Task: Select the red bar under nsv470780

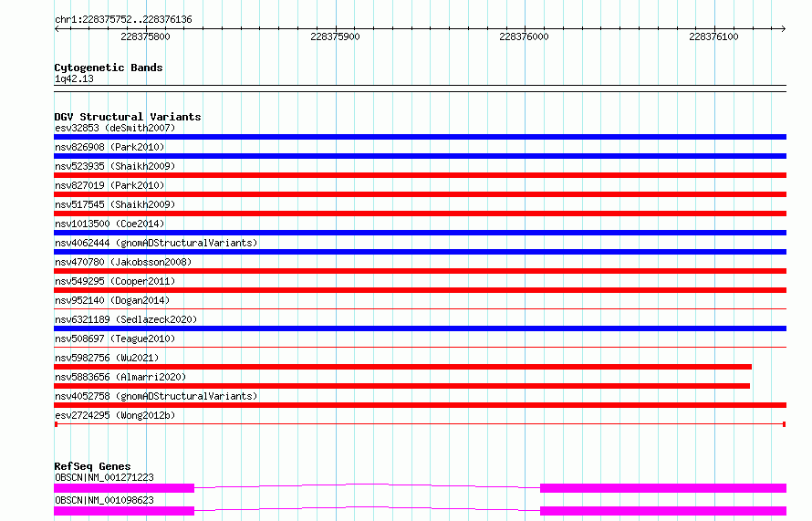Action: (x=420, y=271)
